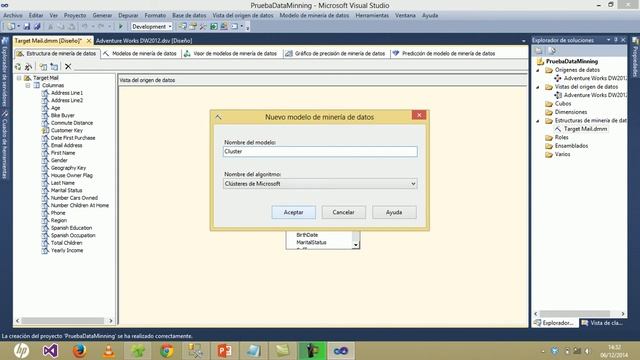Close the Nuevo modelo de minería dialog
The image size is (640, 360).
click(419, 115)
